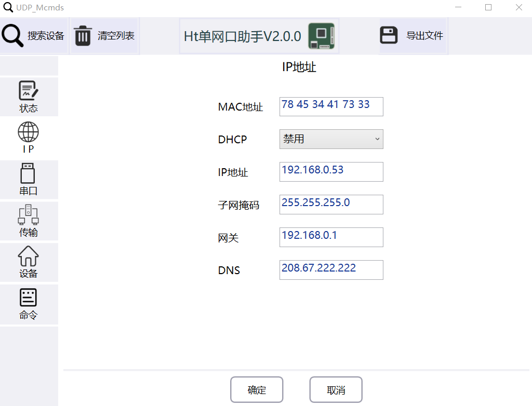Open the 串口 serial port icon
This screenshot has width=532, height=406.
(x=29, y=174)
